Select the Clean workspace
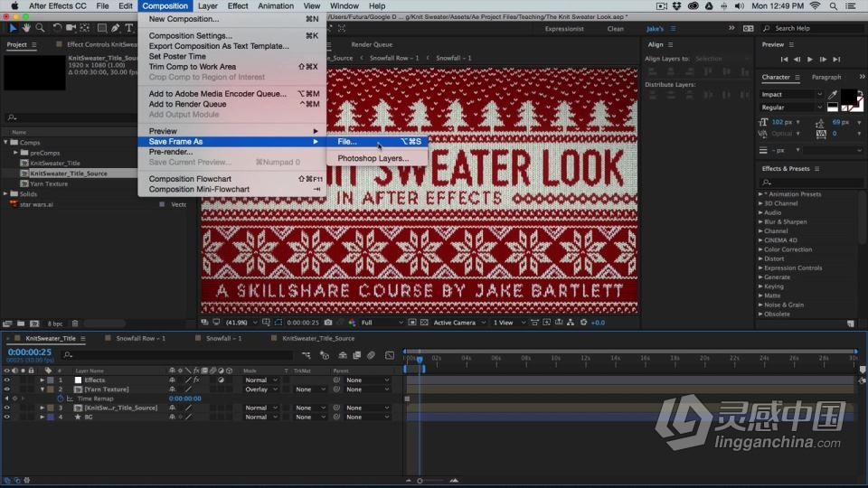The width and height of the screenshot is (868, 488). pyautogui.click(x=615, y=29)
